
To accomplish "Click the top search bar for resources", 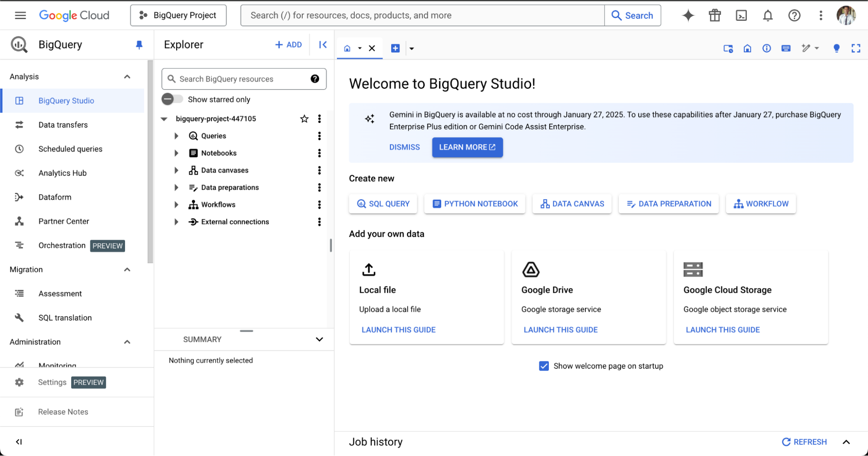I will click(422, 16).
